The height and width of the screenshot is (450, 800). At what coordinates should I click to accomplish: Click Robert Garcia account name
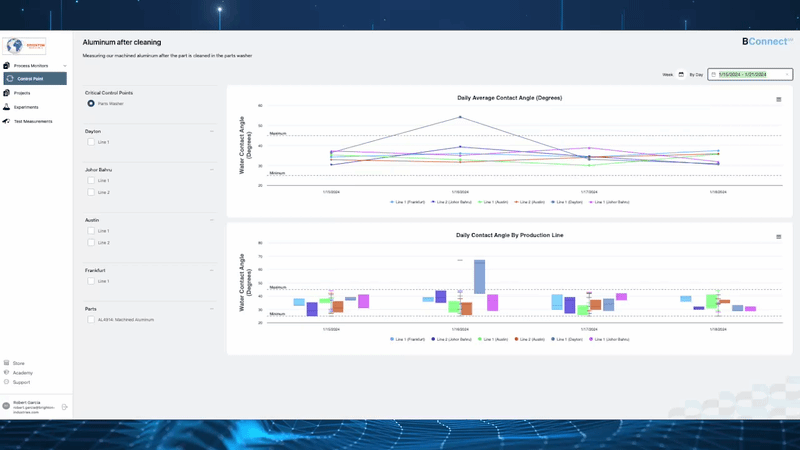click(x=27, y=403)
